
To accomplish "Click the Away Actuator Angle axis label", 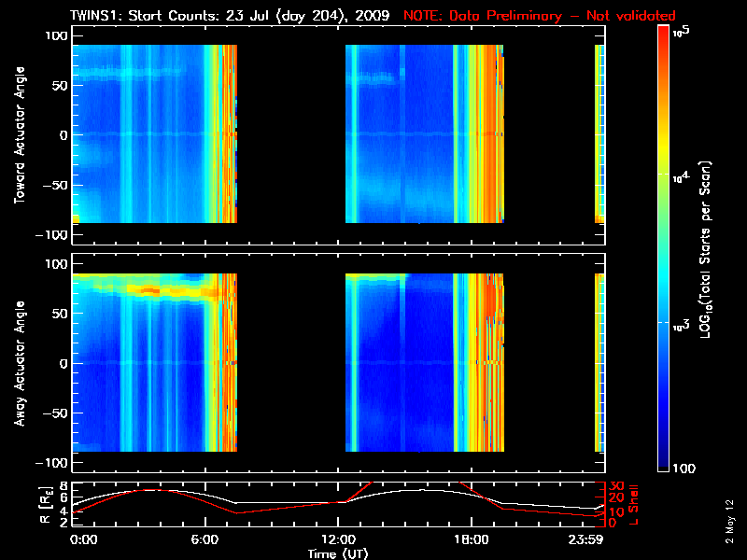I will tap(20, 363).
